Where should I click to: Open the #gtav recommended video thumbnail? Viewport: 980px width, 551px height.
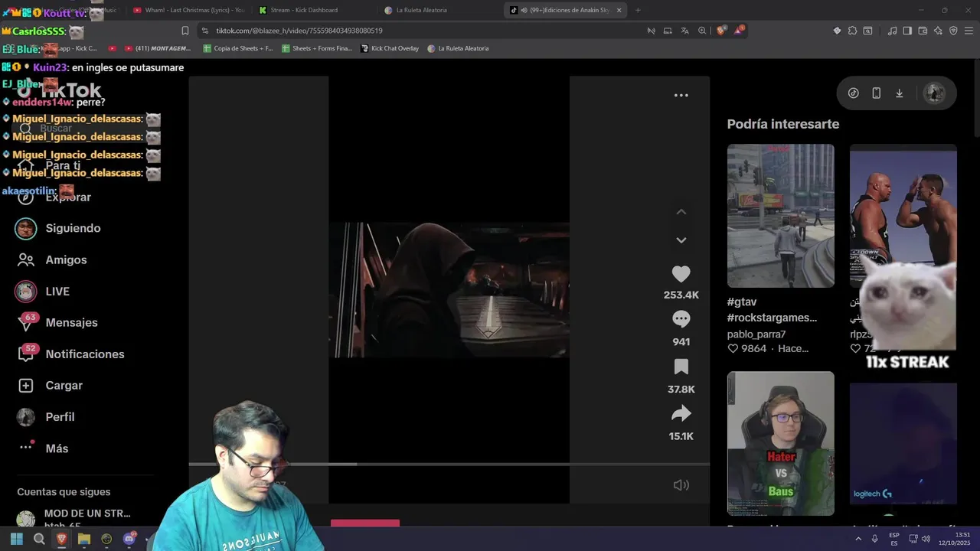coord(780,216)
